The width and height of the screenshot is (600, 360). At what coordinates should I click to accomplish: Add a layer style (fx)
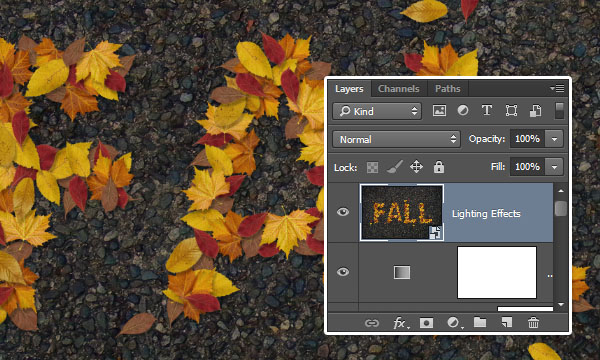click(400, 323)
